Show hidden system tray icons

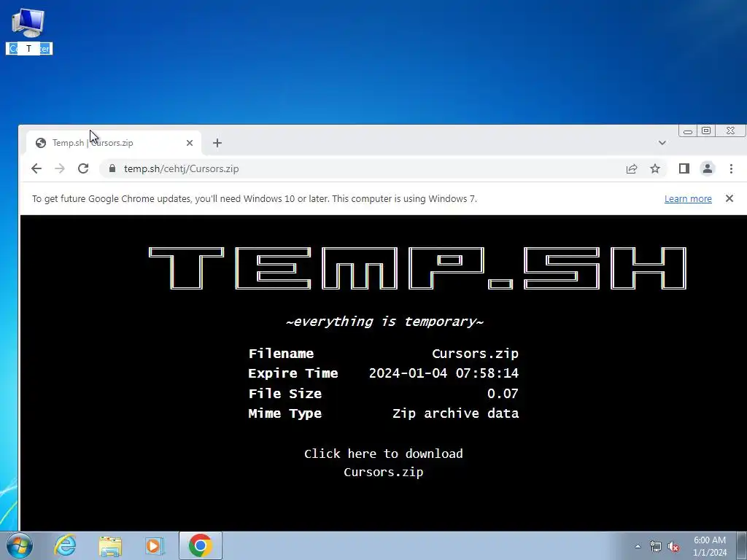click(x=638, y=546)
